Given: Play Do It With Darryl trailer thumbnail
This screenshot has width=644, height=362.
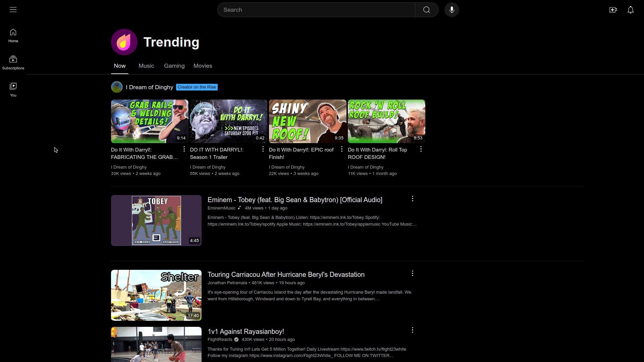Looking at the screenshot, I should [229, 121].
